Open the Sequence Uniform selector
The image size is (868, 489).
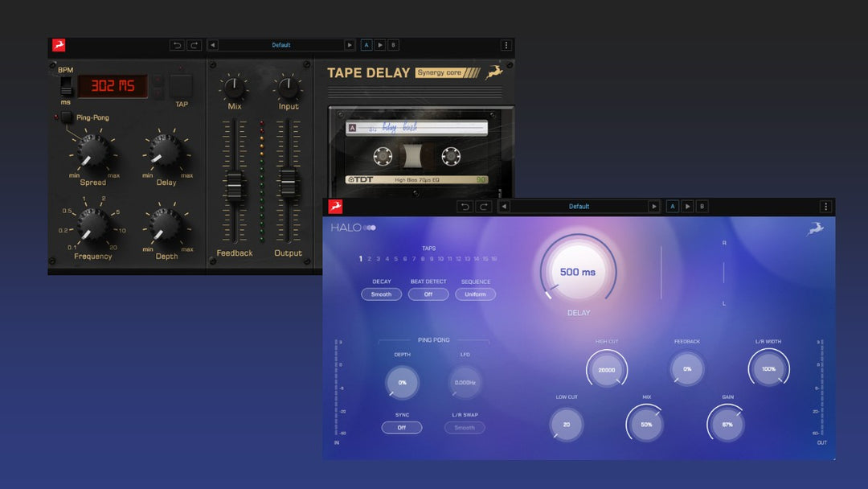[475, 294]
